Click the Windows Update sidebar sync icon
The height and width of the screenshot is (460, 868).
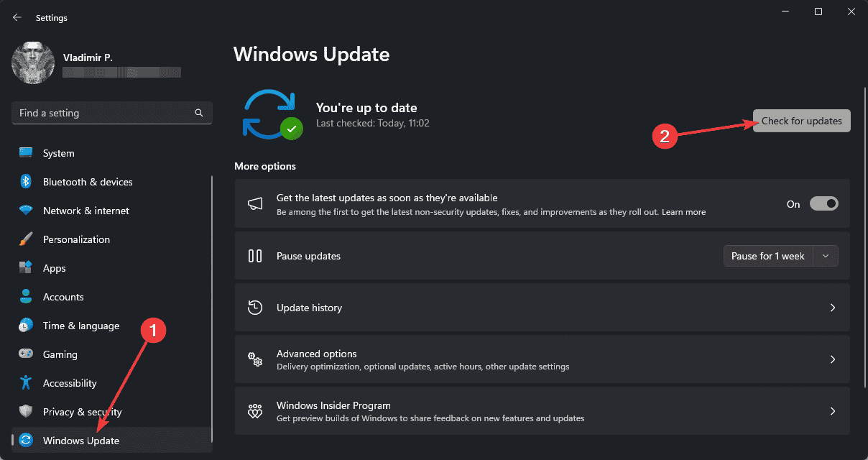(x=27, y=441)
